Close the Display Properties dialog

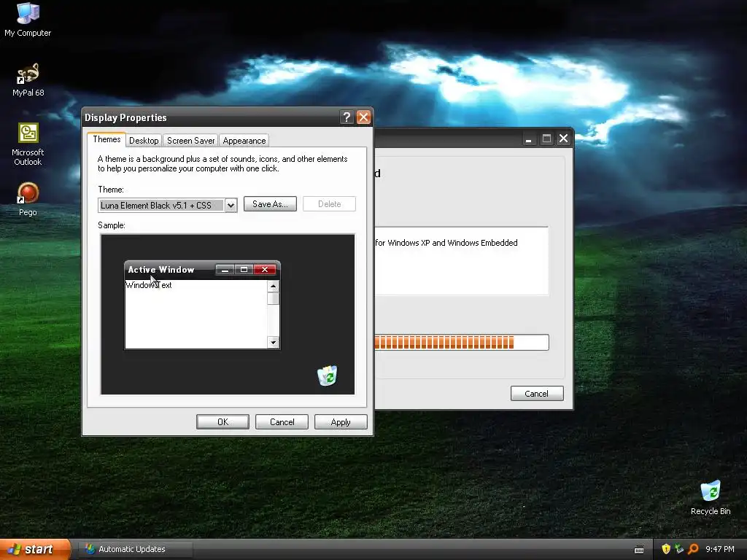(x=363, y=117)
